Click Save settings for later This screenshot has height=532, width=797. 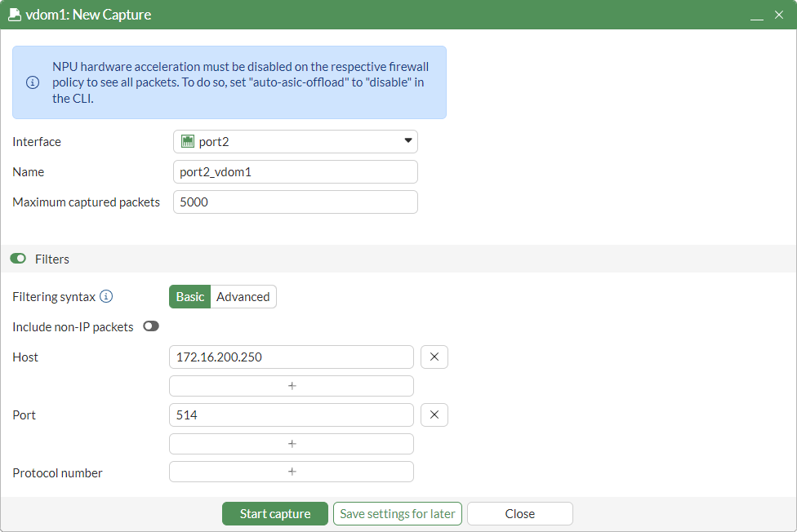click(x=397, y=513)
